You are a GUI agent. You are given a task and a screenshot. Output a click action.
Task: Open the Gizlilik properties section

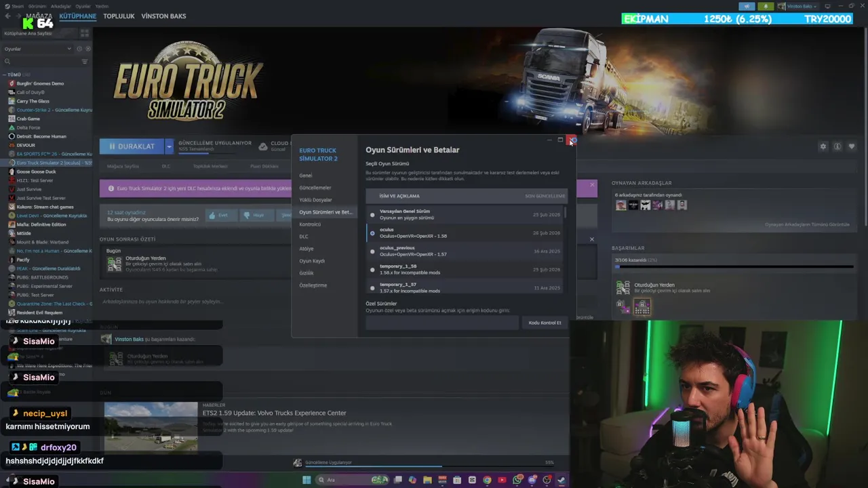[x=307, y=273]
